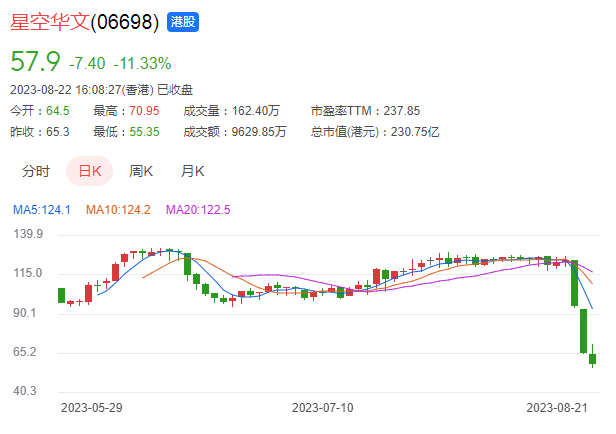Click the 今开 opening price 64.5
This screenshot has width=616, height=434.
coord(58,111)
